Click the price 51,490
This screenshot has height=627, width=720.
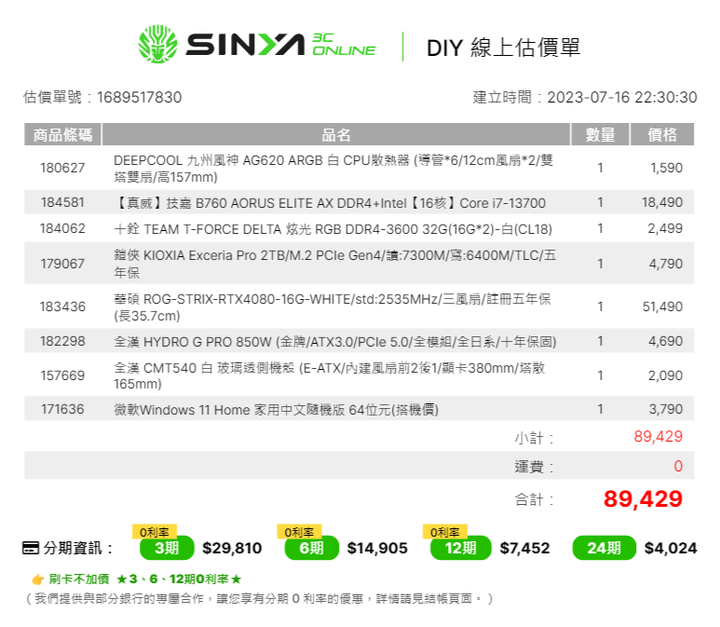point(662,307)
